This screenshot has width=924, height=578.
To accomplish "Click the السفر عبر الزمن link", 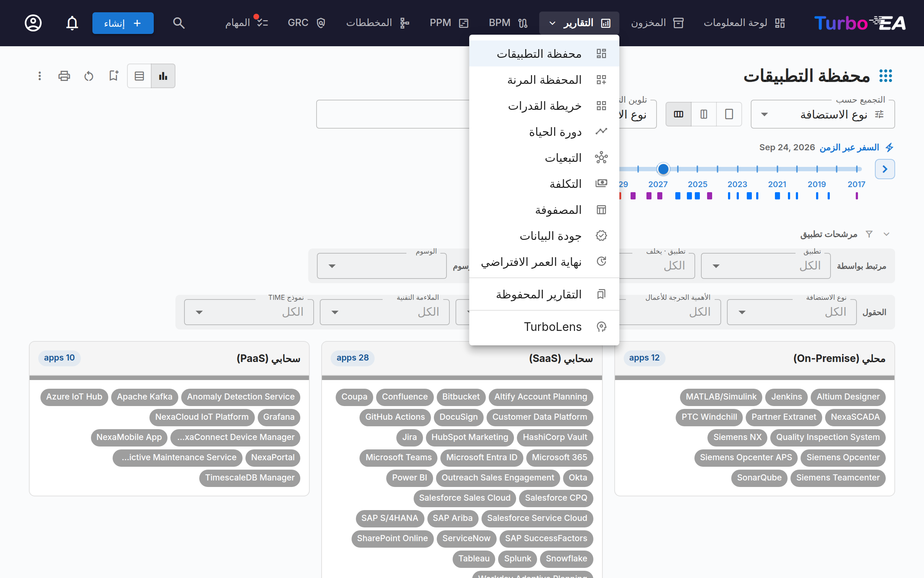I will (849, 147).
